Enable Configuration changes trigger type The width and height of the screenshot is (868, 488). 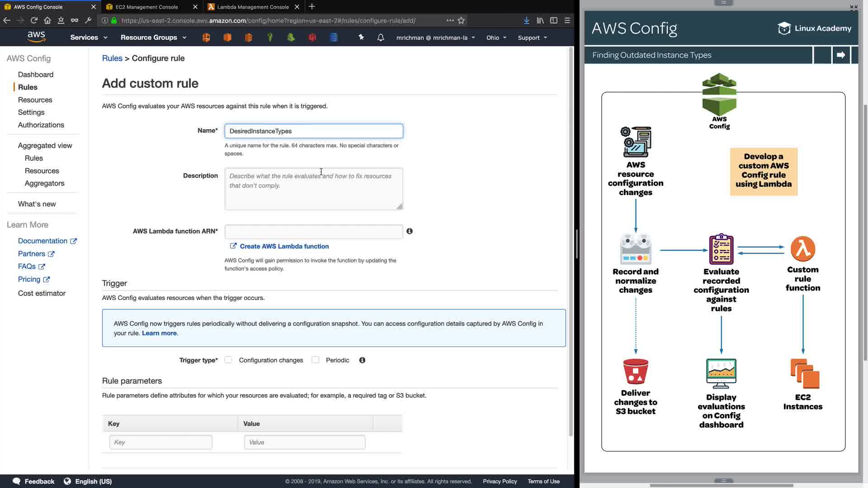point(228,360)
